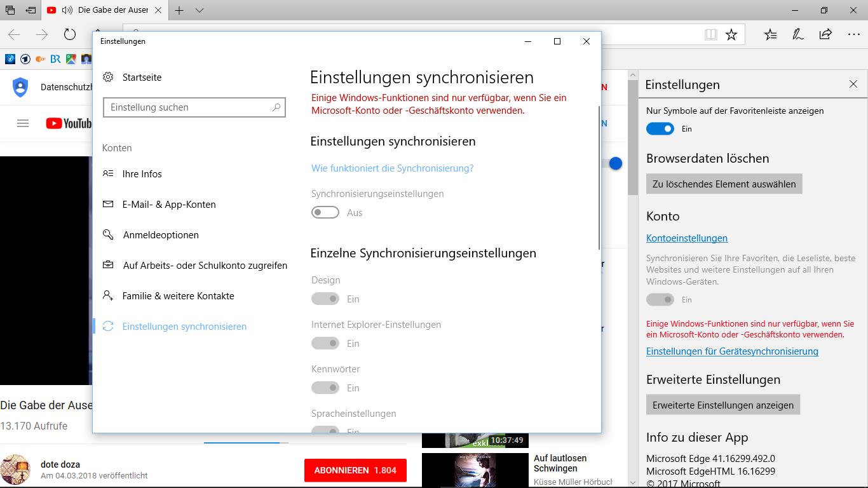This screenshot has height=488, width=868.
Task: Click the dote doza channel avatar
Action: point(15,470)
